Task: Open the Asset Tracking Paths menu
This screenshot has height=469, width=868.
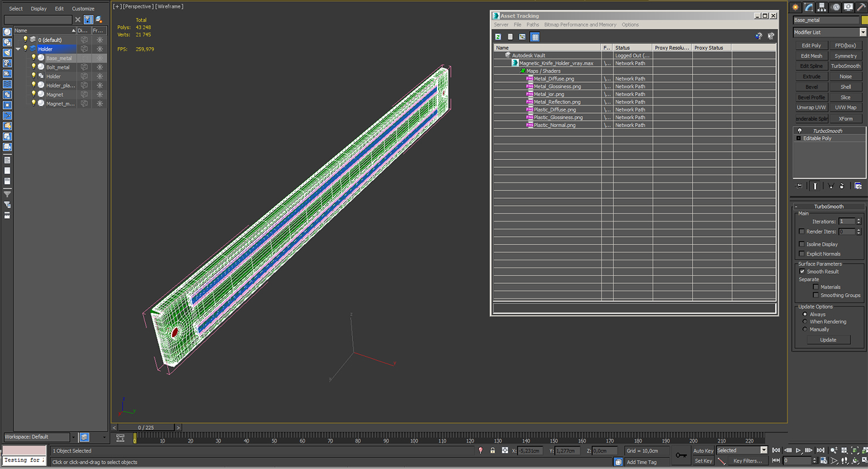Action: (x=533, y=25)
